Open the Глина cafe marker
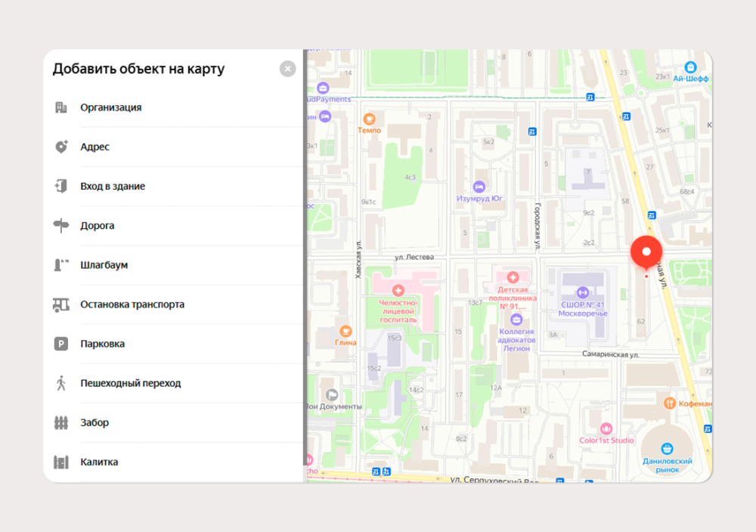The image size is (756, 532). pos(345,331)
